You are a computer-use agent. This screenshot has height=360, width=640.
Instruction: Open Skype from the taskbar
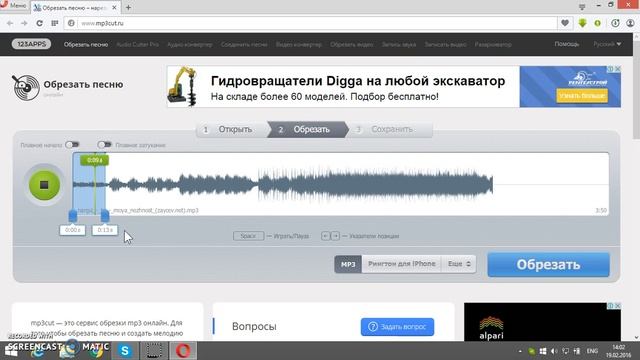(x=125, y=351)
